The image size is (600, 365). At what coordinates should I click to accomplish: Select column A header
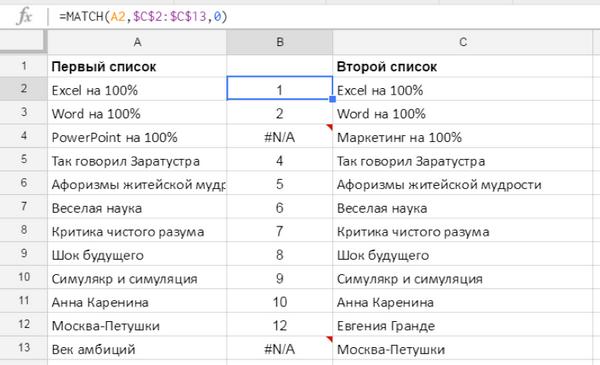point(137,42)
